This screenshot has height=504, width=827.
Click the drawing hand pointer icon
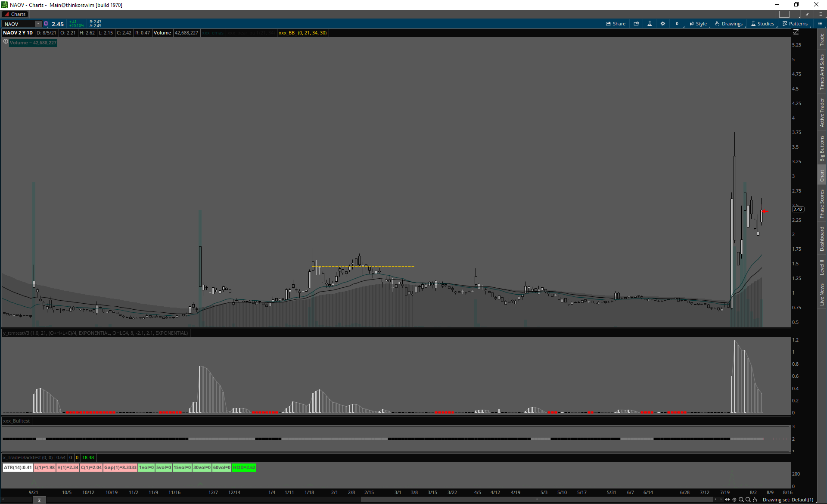point(755,500)
